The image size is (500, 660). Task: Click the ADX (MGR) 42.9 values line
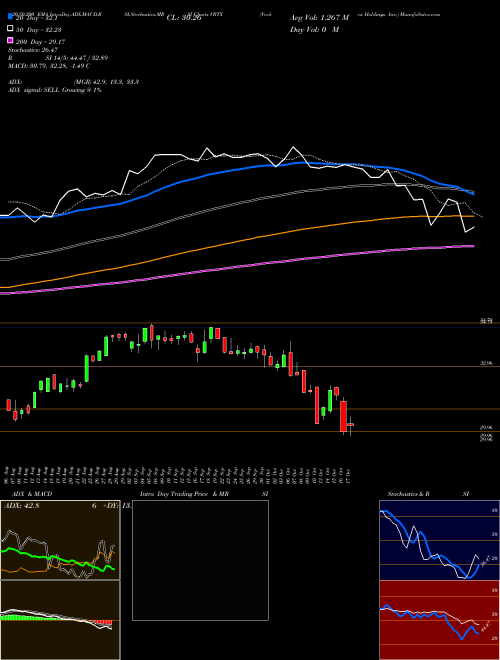tap(74, 82)
